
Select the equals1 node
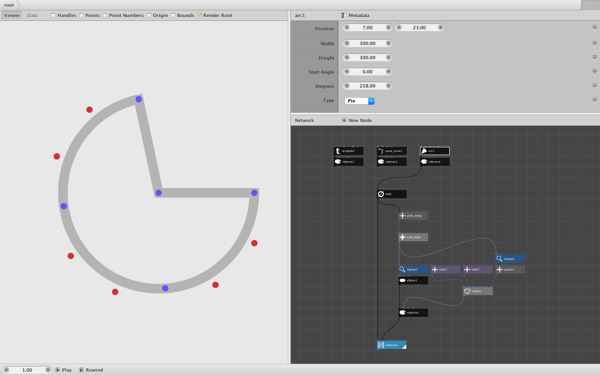click(510, 269)
